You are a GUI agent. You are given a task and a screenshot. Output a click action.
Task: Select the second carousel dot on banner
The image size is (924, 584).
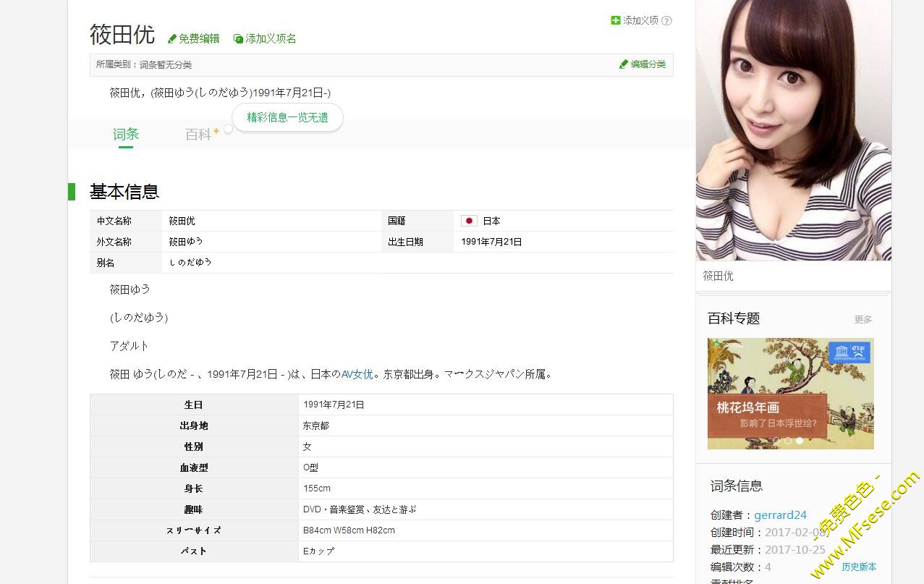tap(788, 440)
